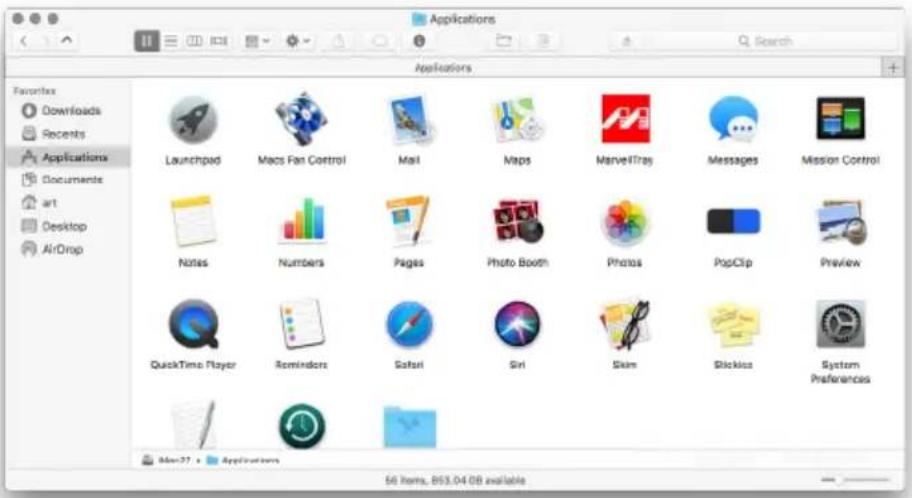The height and width of the screenshot is (498, 912).
Task: Select the Notes app icon
Action: 193,221
